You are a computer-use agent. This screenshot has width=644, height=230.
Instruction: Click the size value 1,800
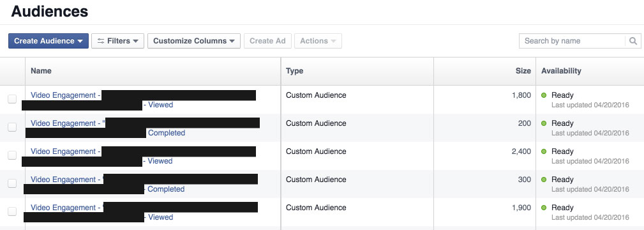point(521,95)
